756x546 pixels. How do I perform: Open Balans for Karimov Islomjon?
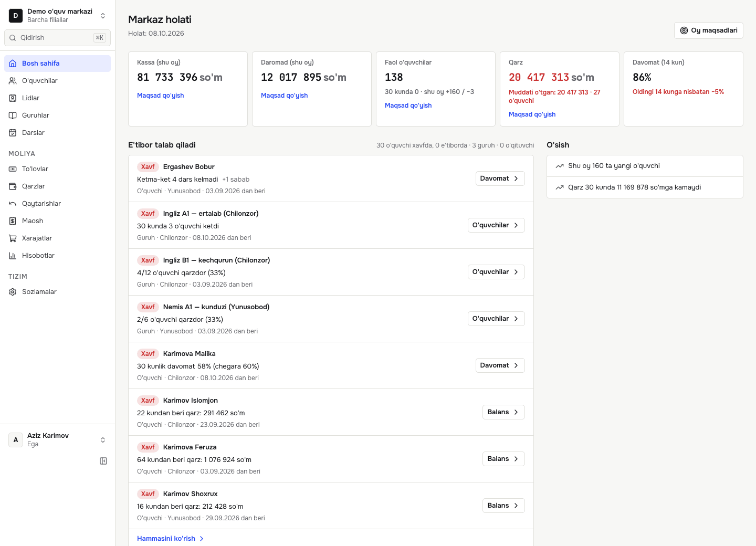(503, 412)
